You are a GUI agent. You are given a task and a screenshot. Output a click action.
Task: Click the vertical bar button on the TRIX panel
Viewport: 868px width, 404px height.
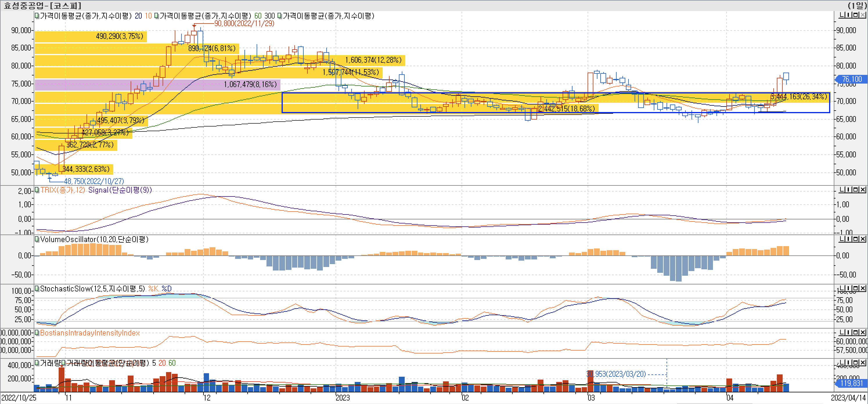(x=849, y=190)
